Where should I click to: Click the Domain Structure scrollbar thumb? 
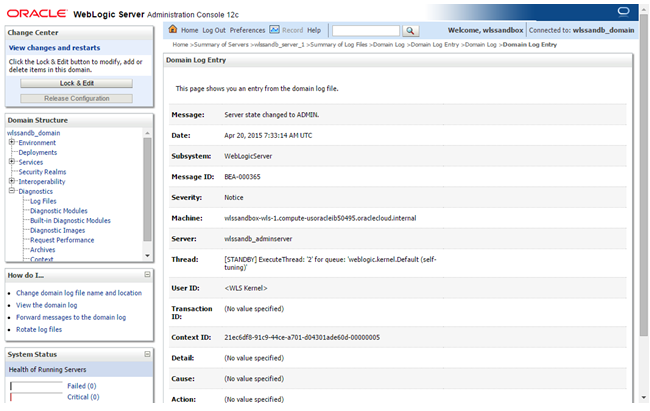(x=147, y=190)
